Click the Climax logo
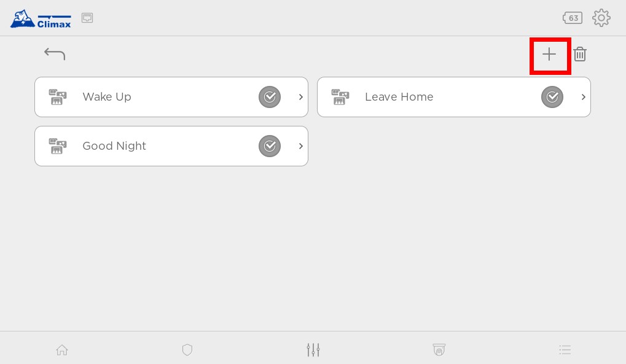The image size is (626, 364). pyautogui.click(x=41, y=19)
